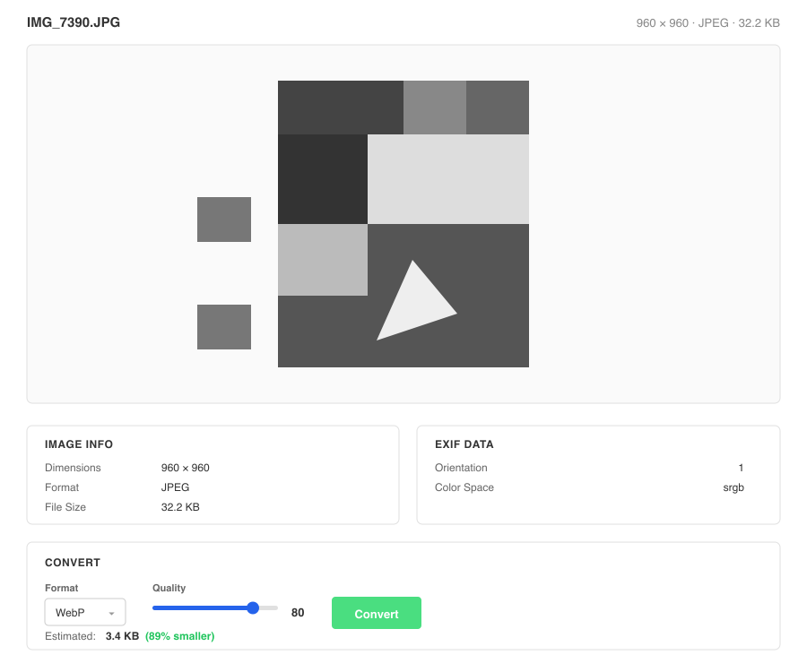Select the CONVERT panel header
This screenshot has height=672, width=807.
(73, 562)
